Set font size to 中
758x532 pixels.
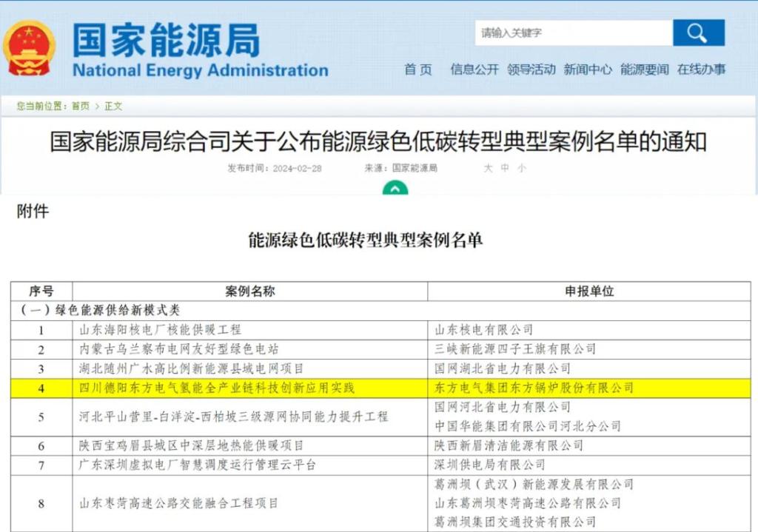coord(505,168)
